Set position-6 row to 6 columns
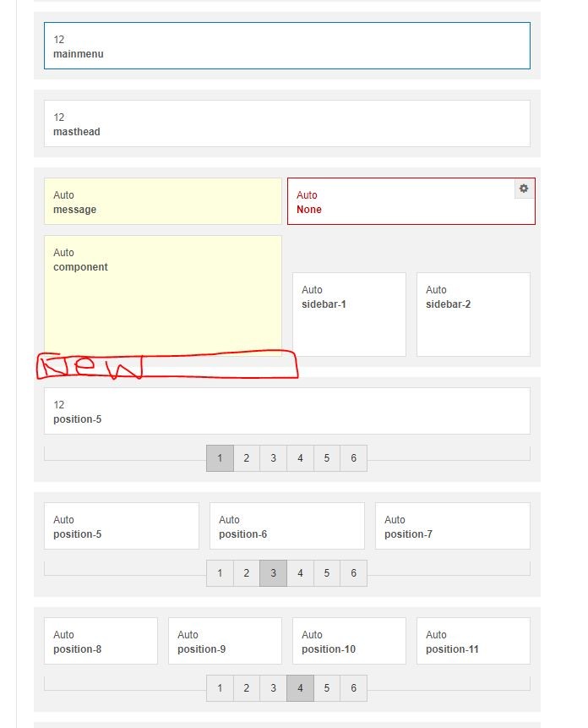 click(x=354, y=573)
